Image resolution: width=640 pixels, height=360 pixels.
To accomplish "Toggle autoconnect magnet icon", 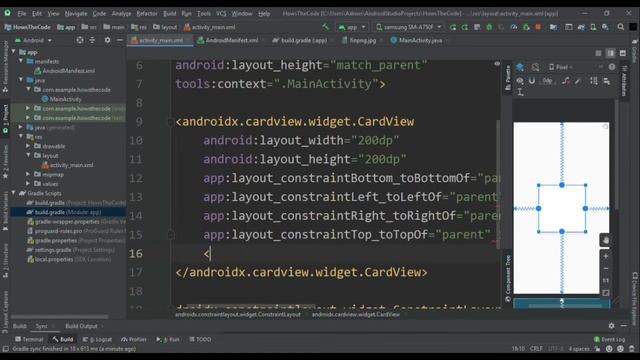I will [x=532, y=81].
